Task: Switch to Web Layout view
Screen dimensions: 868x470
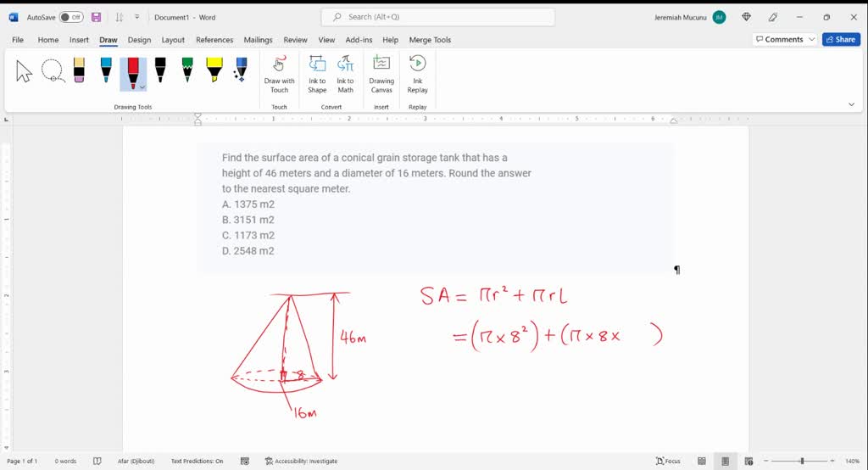Action: pos(748,462)
